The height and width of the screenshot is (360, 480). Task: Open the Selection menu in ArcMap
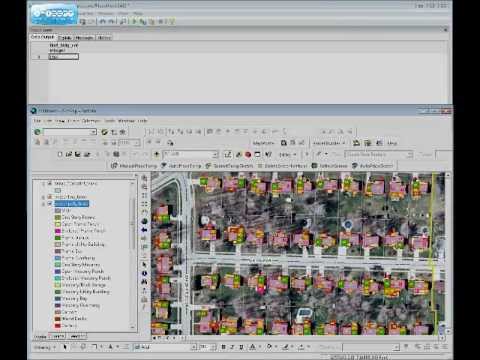click(91, 121)
